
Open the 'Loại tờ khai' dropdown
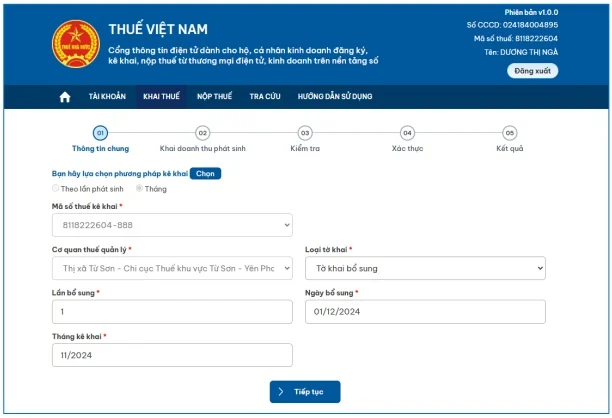(425, 268)
